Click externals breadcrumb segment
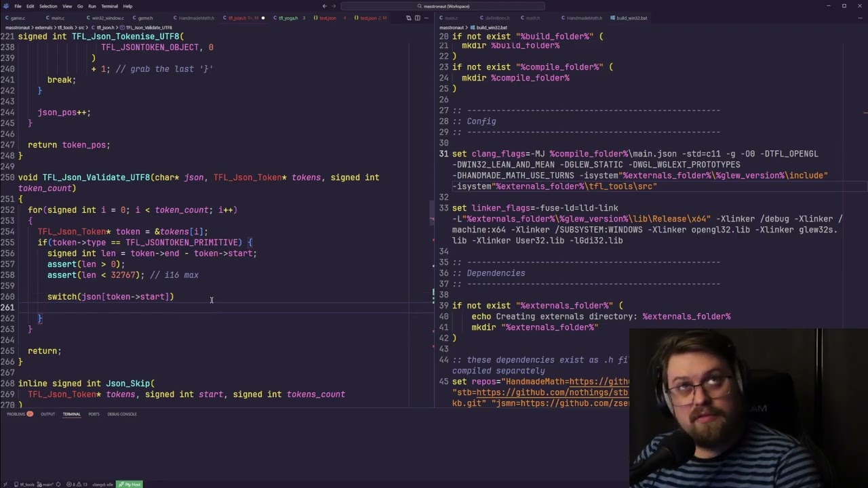Viewport: 868px width, 488px height. click(x=43, y=28)
